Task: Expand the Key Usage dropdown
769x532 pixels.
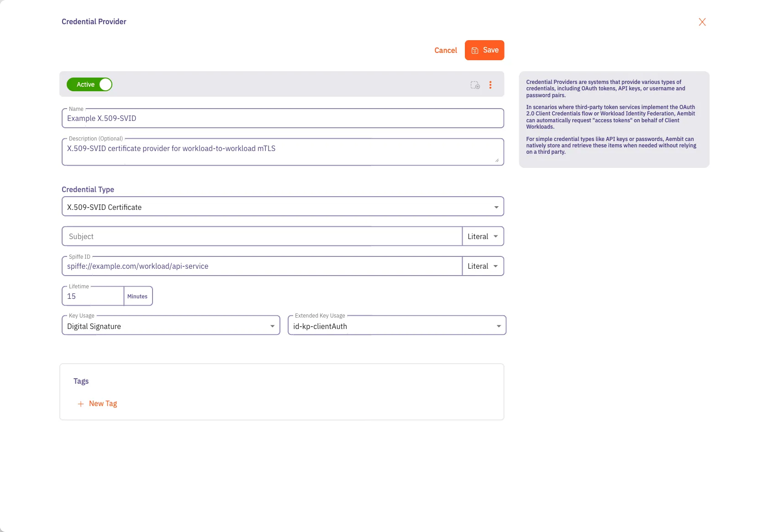Action: tap(171, 326)
